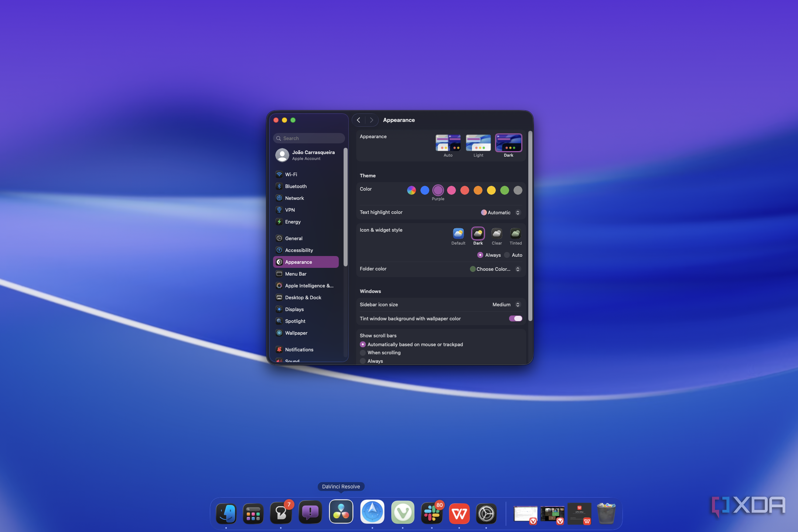Viewport: 798px width, 532px height.
Task: Open Vivaldi browser in the Dock
Action: [403, 512]
